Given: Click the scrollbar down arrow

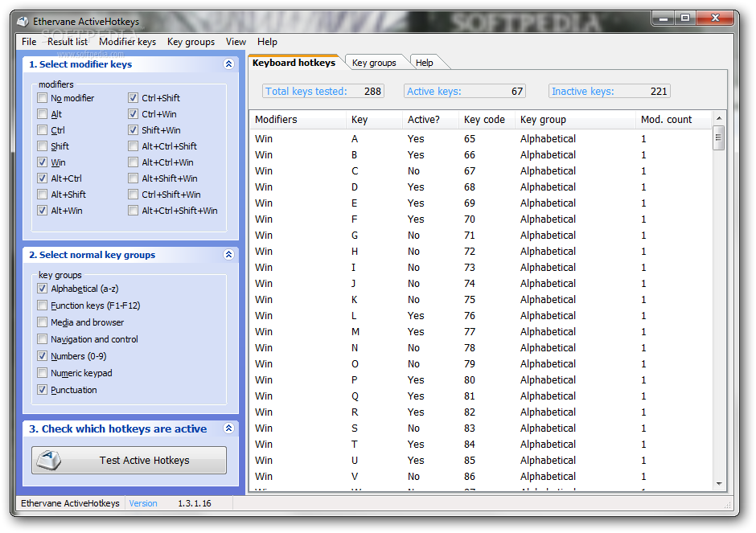Looking at the screenshot, I should [x=719, y=484].
